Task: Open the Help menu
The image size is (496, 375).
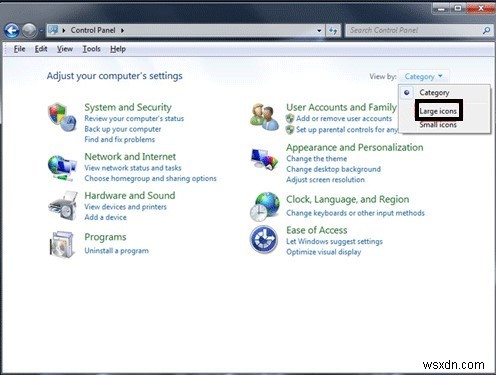Action: point(118,49)
